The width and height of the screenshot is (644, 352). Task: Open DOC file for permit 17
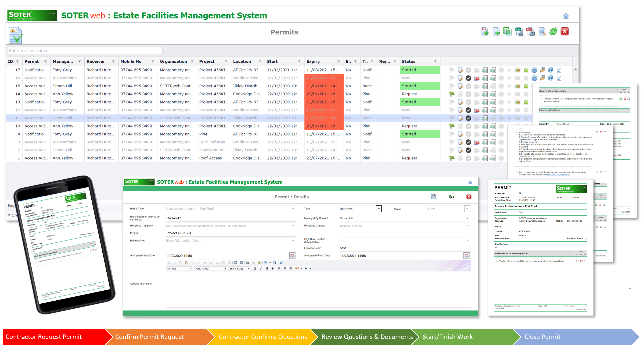click(x=493, y=70)
